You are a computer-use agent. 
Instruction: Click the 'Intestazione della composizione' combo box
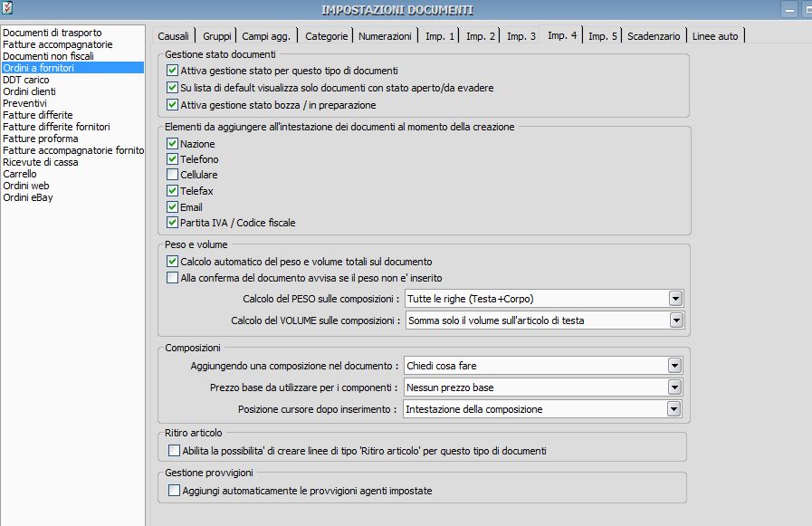point(542,409)
